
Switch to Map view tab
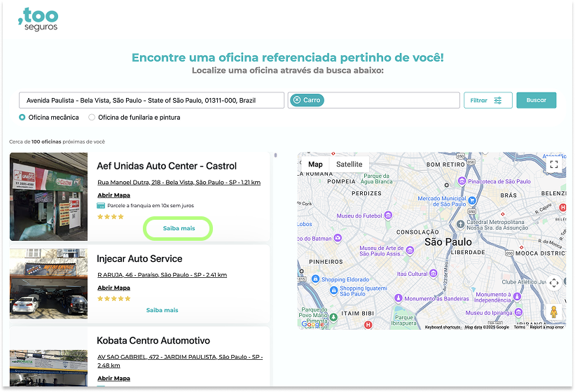[x=315, y=164]
